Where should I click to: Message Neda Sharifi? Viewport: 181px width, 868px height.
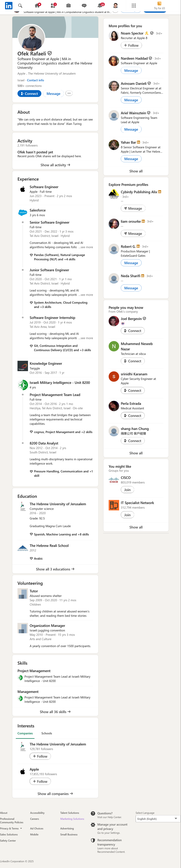pos(131,288)
